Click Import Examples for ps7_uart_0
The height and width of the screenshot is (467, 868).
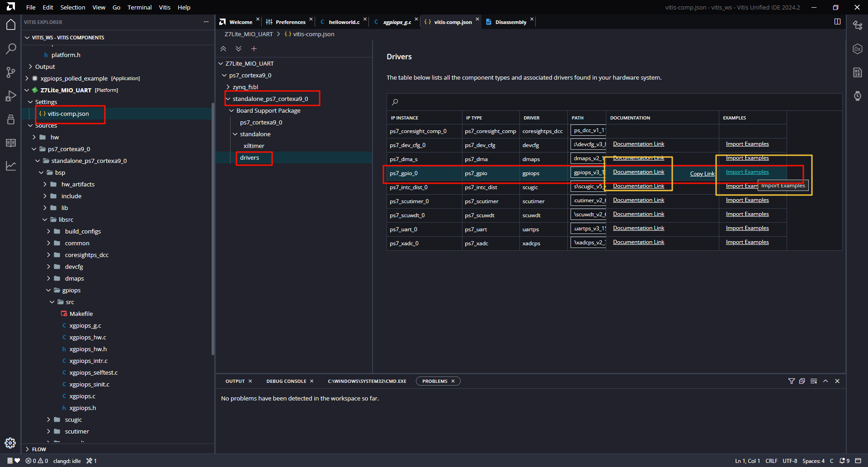[747, 228]
